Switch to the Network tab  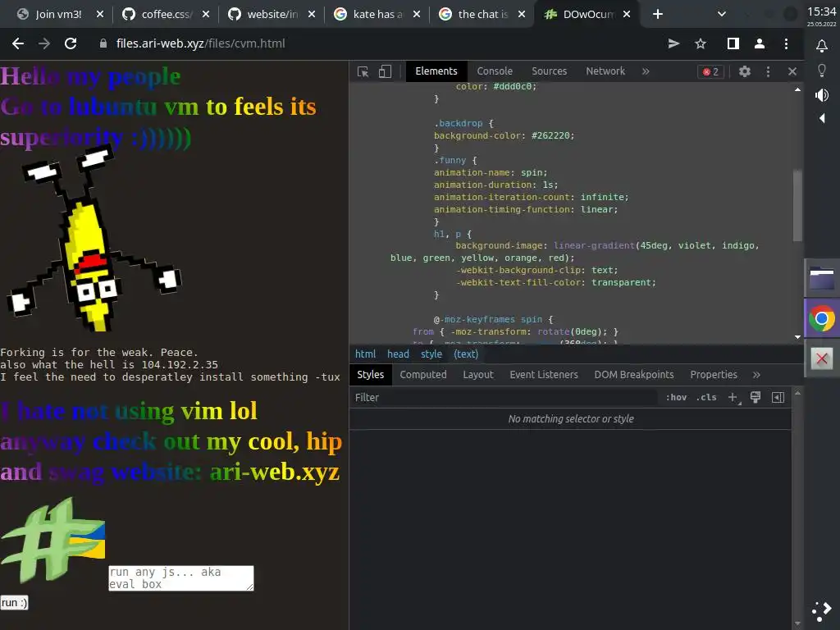[x=605, y=71]
